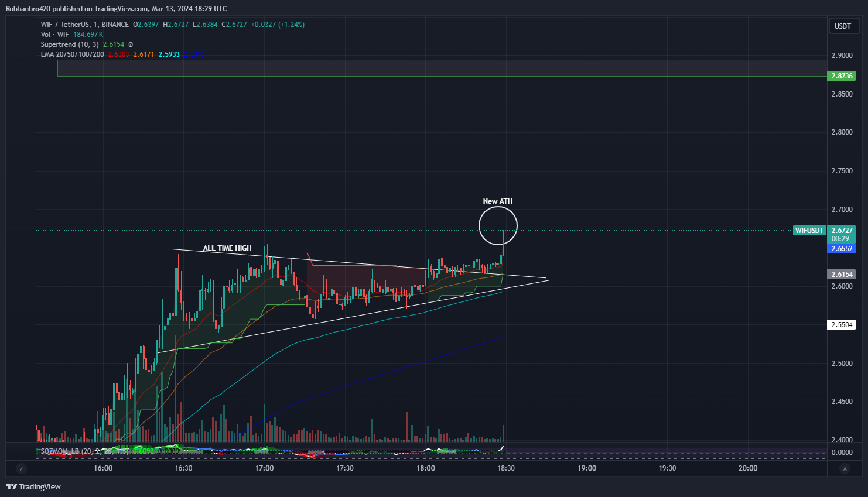Click the 2.5000 price axis label
The image size is (868, 497).
point(842,364)
